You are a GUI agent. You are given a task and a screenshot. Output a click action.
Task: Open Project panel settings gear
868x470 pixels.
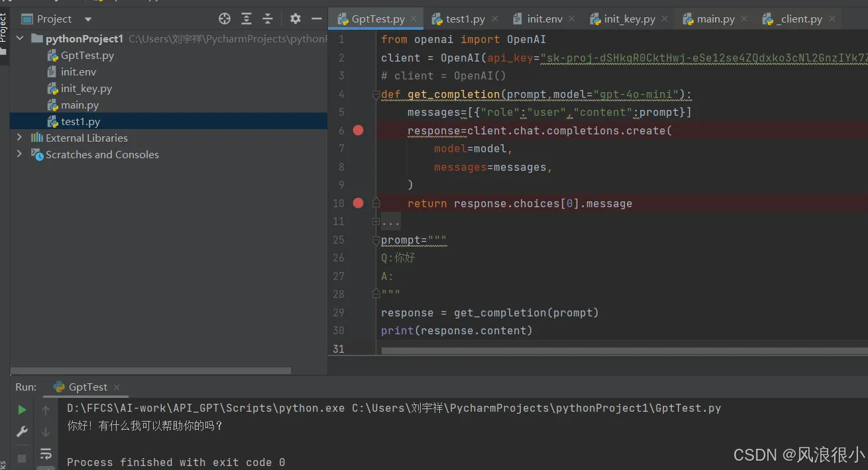click(296, 19)
